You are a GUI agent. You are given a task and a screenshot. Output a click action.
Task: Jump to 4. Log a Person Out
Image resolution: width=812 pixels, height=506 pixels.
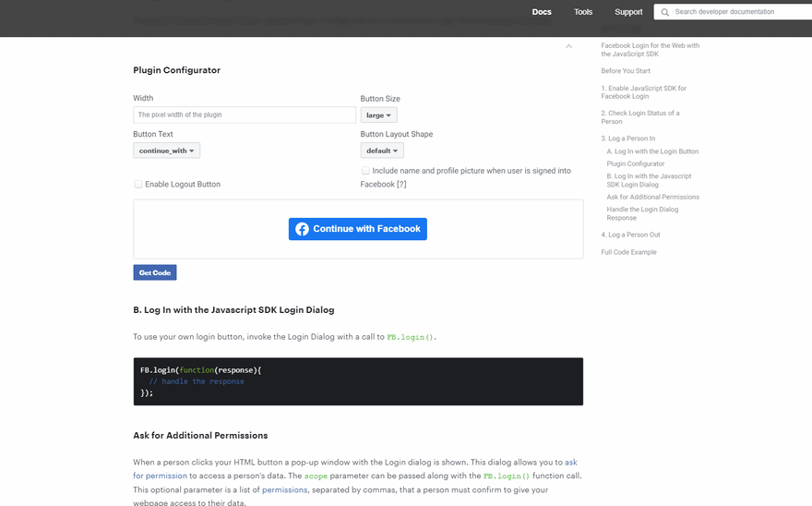tap(631, 235)
